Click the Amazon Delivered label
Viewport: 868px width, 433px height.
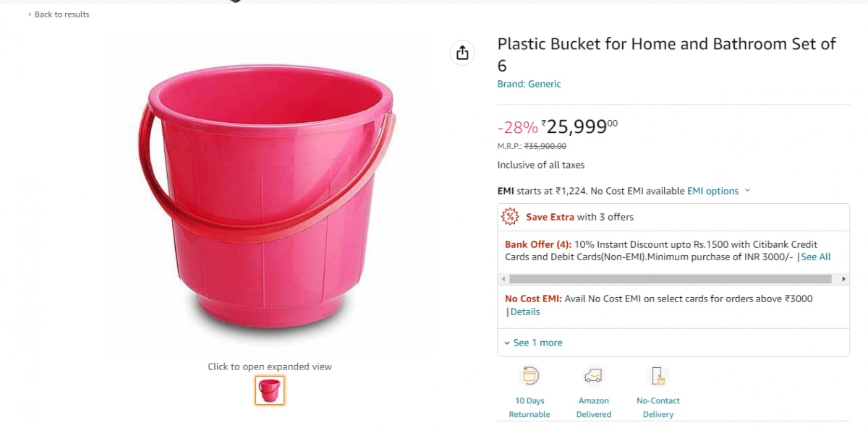(x=593, y=407)
